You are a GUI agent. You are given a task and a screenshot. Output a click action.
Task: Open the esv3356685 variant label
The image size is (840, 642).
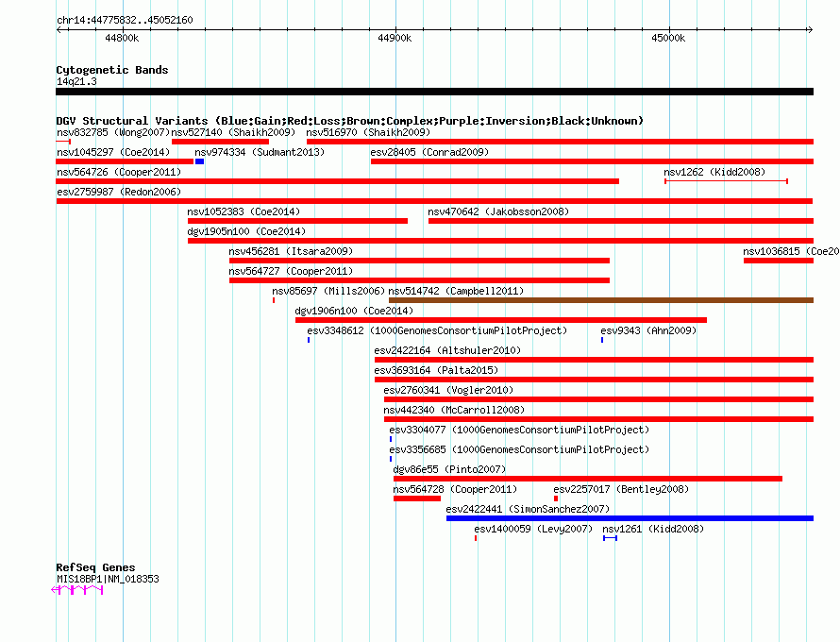(x=519, y=449)
